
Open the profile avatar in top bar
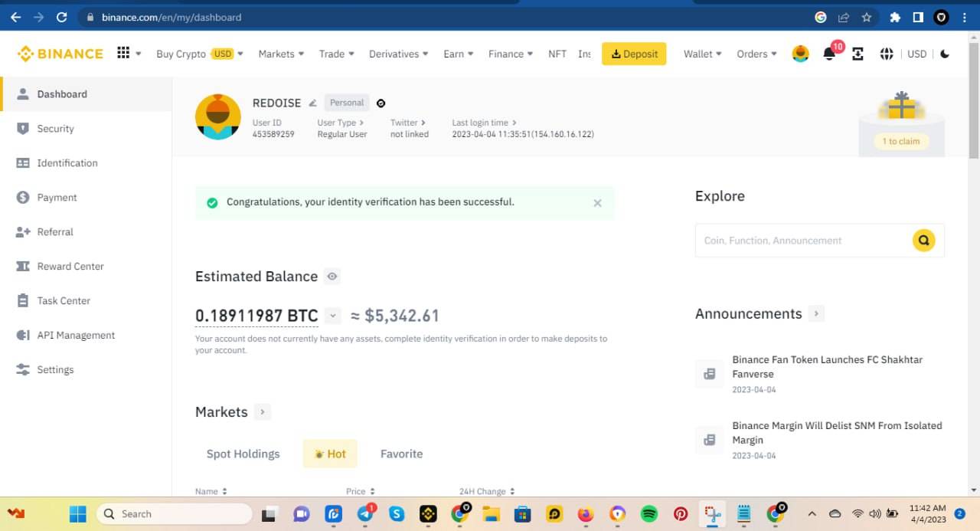pyautogui.click(x=800, y=54)
